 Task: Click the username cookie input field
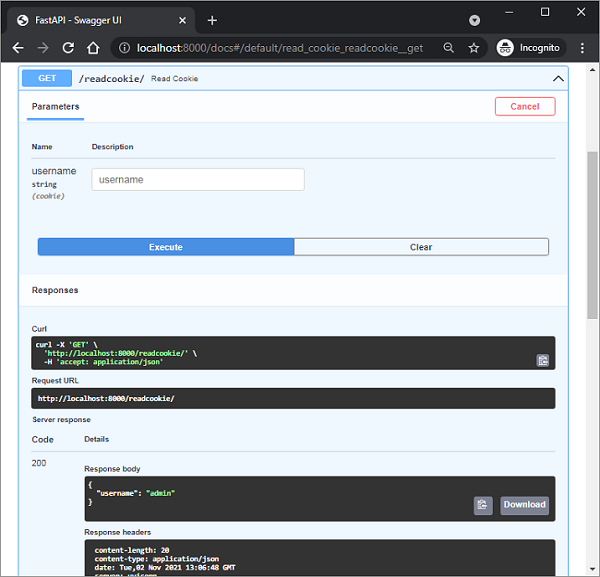(x=198, y=180)
